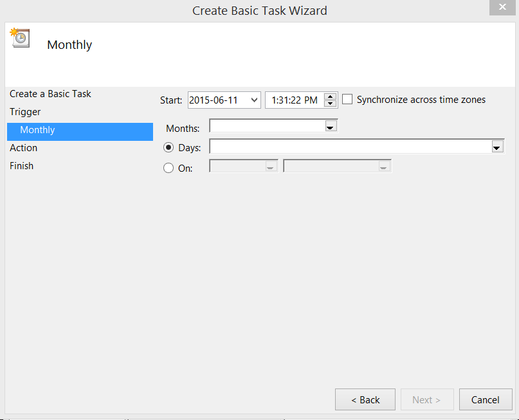Enable Synchronize across time zones checkbox
This screenshot has height=420, width=519.
tap(348, 100)
